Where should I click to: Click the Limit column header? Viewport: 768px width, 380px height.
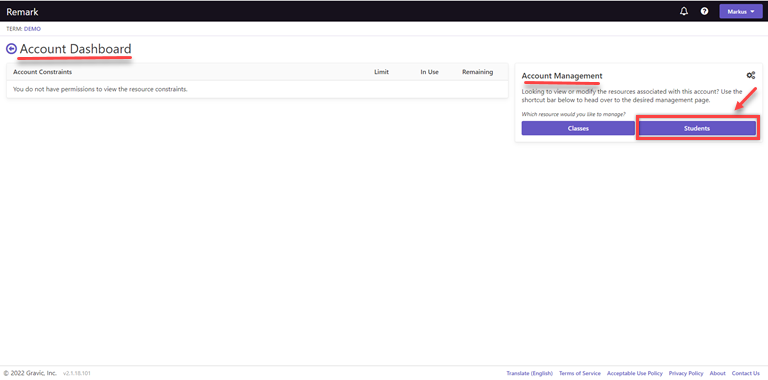[381, 72]
